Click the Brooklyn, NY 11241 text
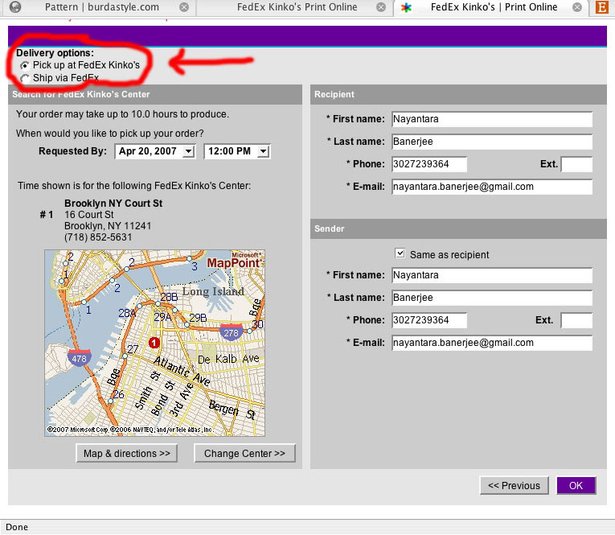 (x=108, y=226)
